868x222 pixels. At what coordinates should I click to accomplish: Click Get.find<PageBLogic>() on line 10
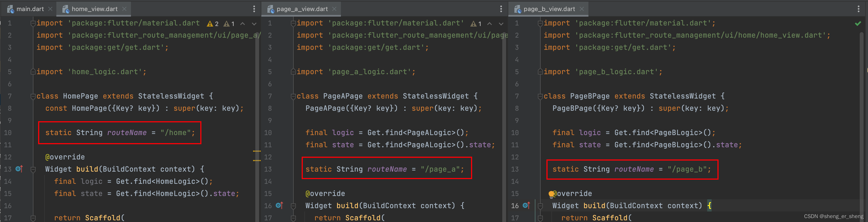pyautogui.click(x=662, y=133)
